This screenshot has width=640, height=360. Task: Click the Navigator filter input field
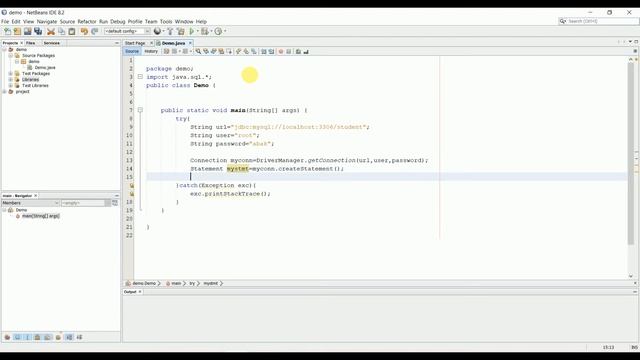pyautogui.click(x=84, y=203)
